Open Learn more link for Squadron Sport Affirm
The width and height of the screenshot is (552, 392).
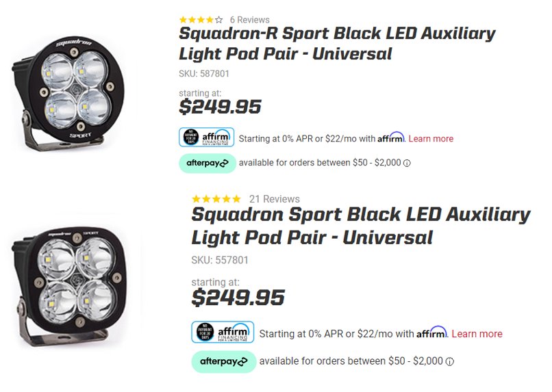pyautogui.click(x=477, y=334)
